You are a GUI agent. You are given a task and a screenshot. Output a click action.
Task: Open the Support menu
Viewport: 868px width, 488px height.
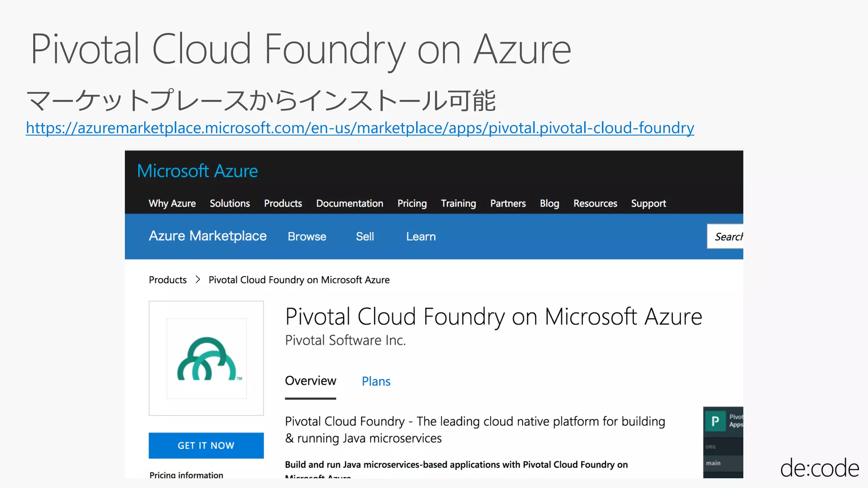point(648,204)
